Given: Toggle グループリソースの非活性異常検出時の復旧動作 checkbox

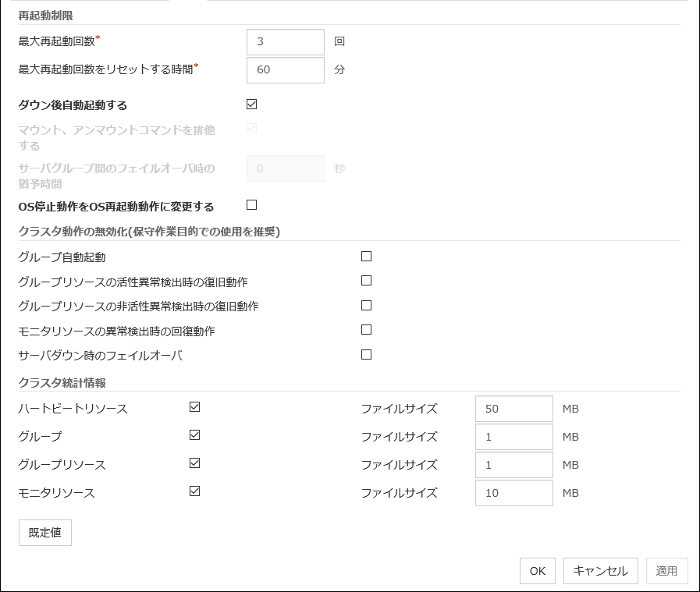Looking at the screenshot, I should click(366, 306).
